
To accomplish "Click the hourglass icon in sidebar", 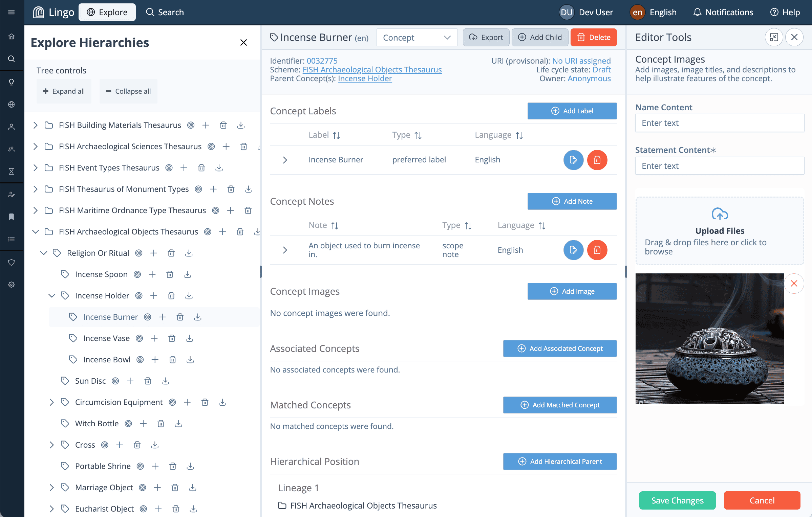I will (12, 172).
